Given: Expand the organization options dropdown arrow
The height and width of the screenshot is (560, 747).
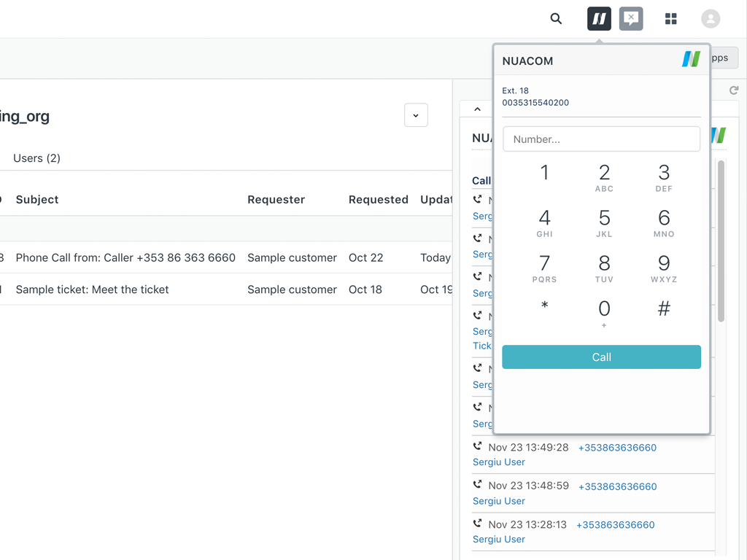Looking at the screenshot, I should coord(416,115).
